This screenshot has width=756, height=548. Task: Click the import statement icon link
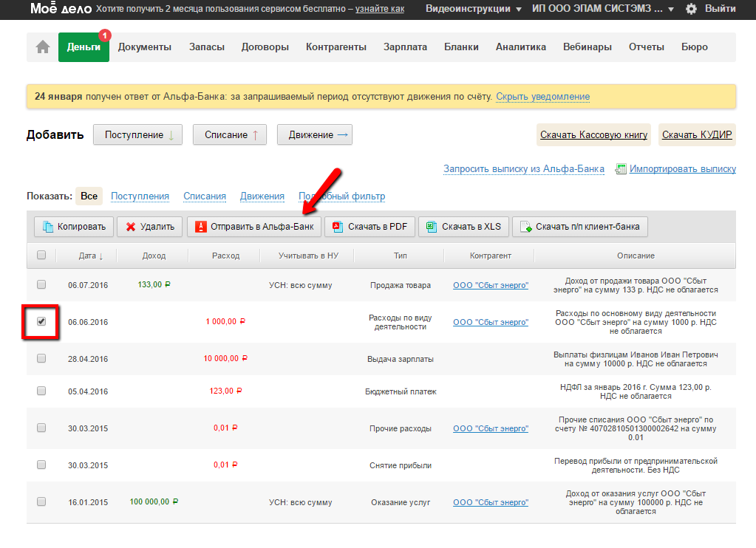pos(621,169)
